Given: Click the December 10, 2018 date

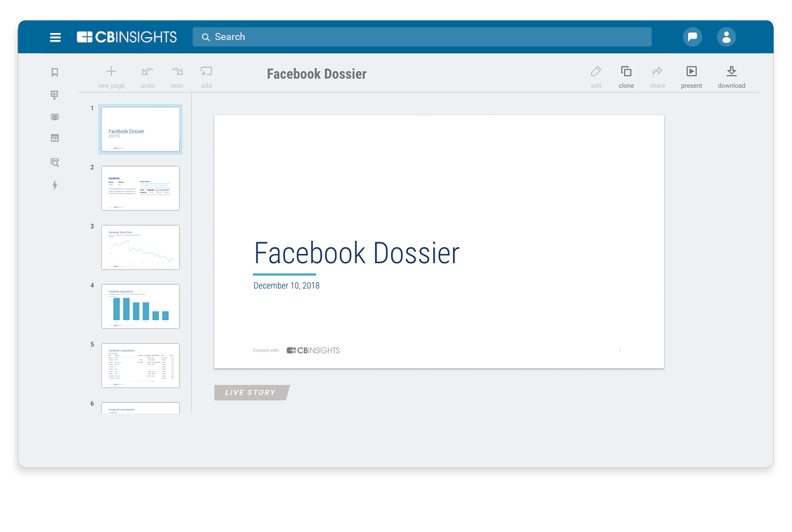Looking at the screenshot, I should coord(286,286).
